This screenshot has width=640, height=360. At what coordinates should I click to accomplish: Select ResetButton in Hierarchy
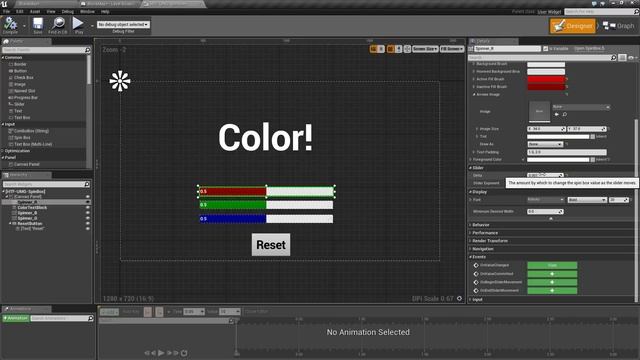[x=30, y=224]
